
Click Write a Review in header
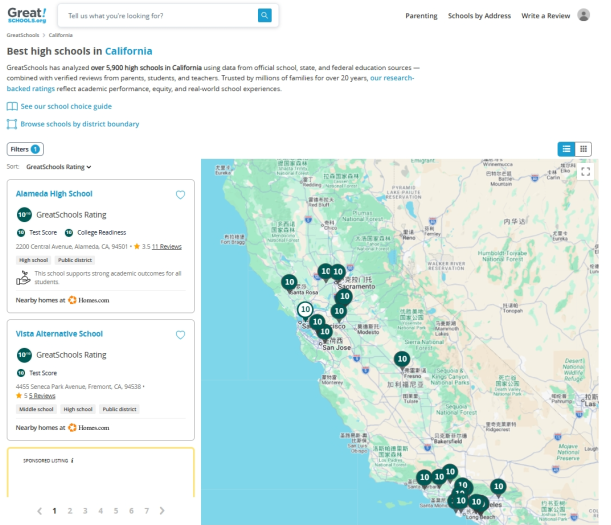click(546, 16)
